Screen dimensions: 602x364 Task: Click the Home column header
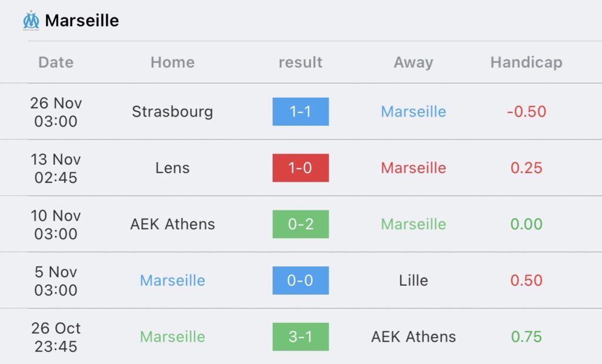(173, 62)
